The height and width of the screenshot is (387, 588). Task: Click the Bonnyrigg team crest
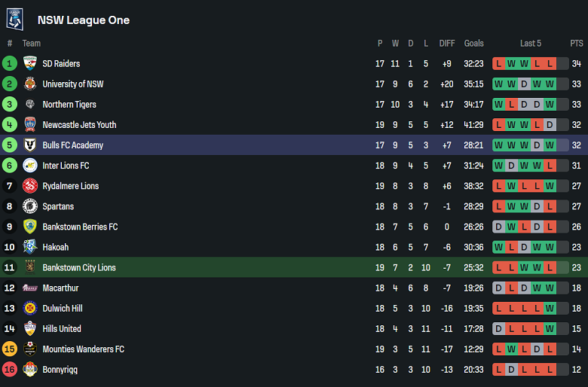pos(30,370)
